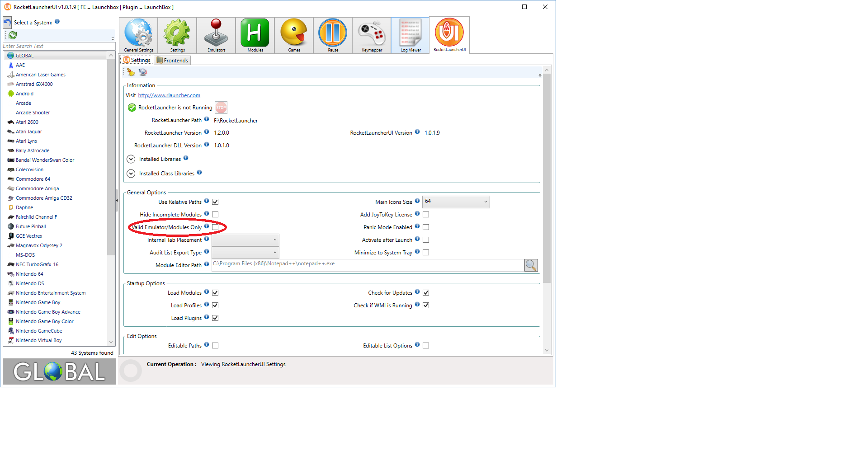Uncheck Use Relative Paths checkbox
The width and height of the screenshot is (868, 470).
[215, 202]
